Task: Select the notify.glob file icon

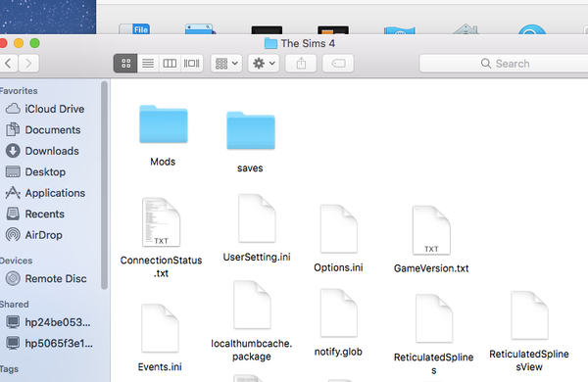Action: click(339, 313)
